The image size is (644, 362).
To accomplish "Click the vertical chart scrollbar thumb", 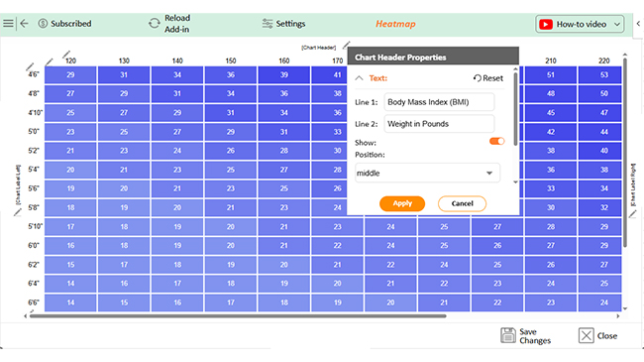I will point(625,153).
